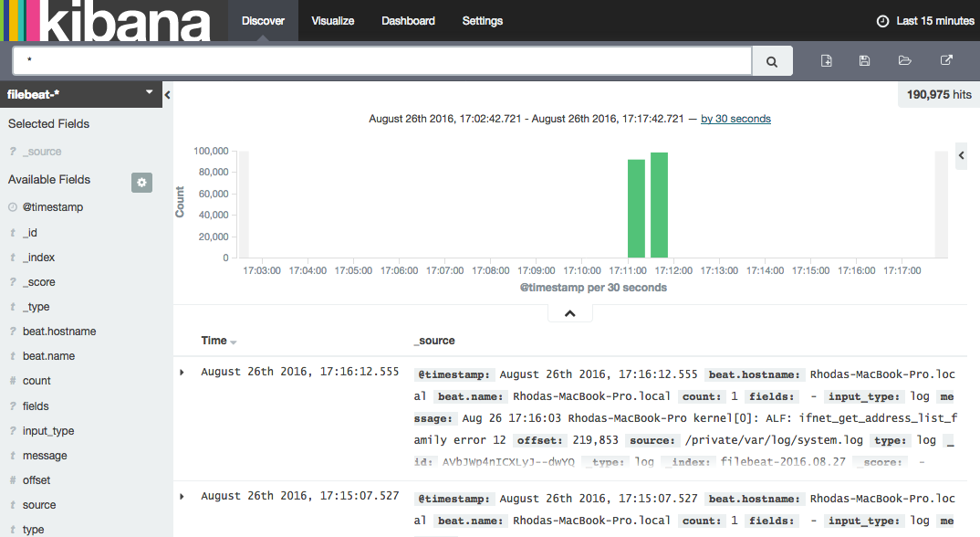Click the clock icon beside Last 15 minutes
The height and width of the screenshot is (537, 980).
882,21
